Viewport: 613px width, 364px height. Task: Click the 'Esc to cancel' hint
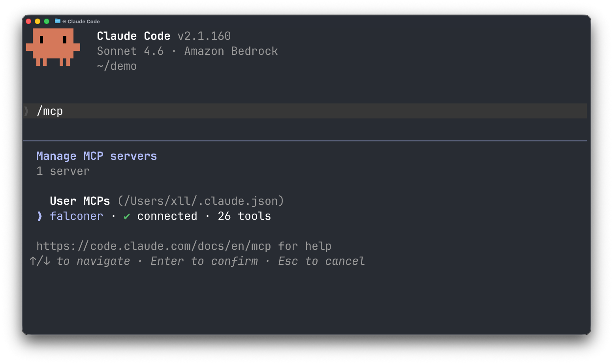[x=322, y=261]
